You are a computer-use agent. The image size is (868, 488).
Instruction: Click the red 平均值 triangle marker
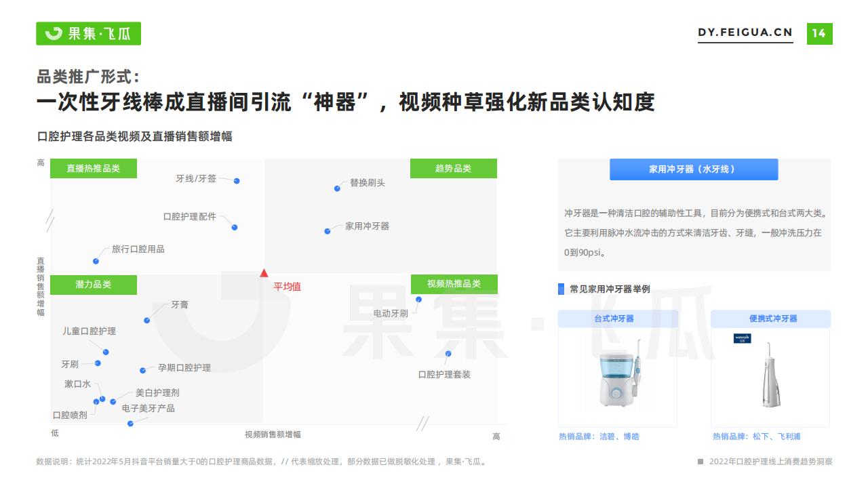click(264, 273)
